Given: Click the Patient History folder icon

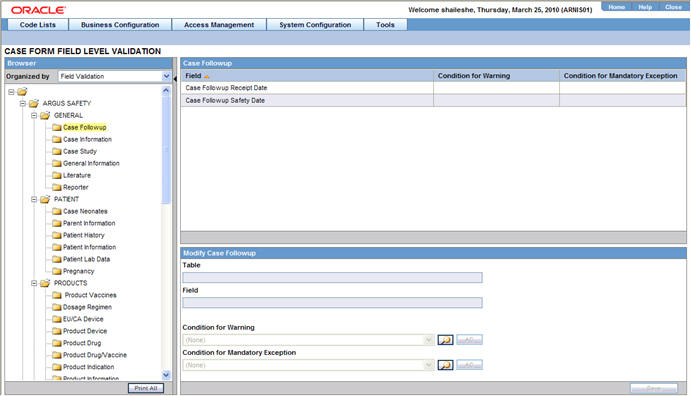Looking at the screenshot, I should 56,235.
